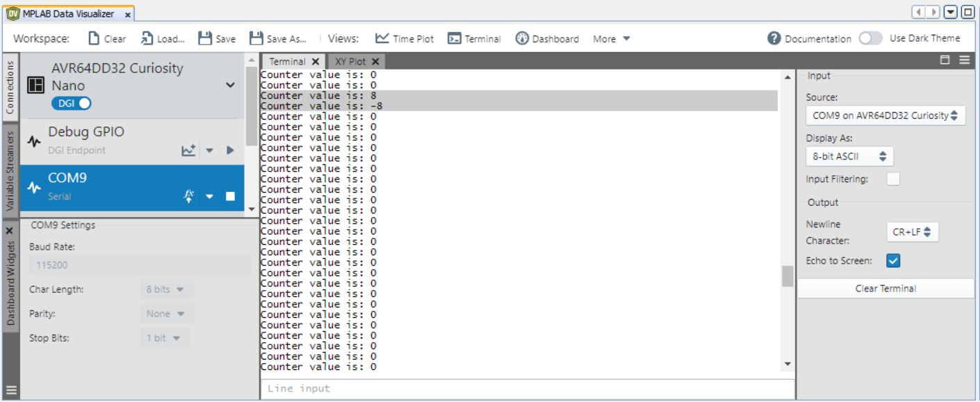Open the Newline Character CR+LF dropdown
Image resolution: width=980 pixels, height=402 pixels.
point(913,232)
